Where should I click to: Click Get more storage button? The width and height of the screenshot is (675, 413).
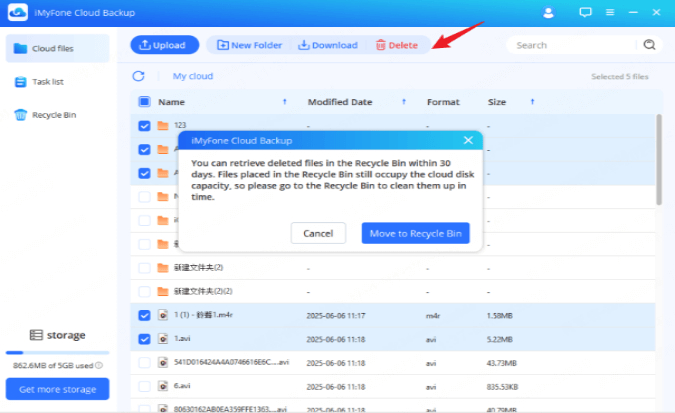[x=57, y=389]
